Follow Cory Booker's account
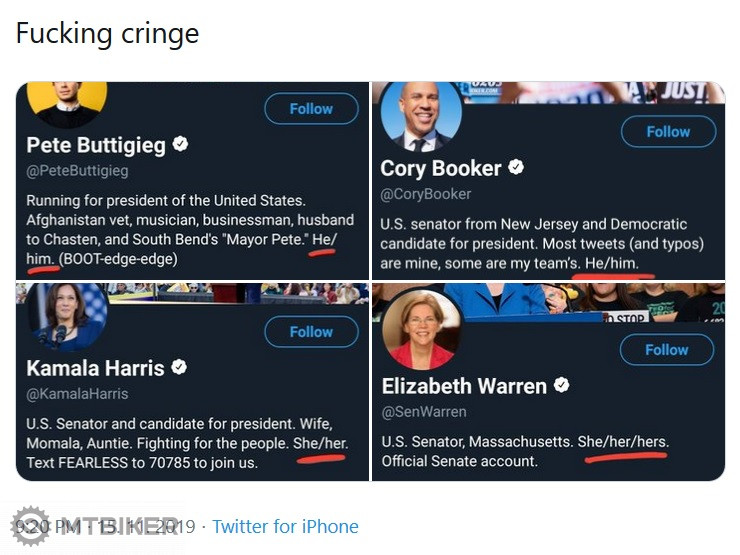Image resolution: width=740 pixels, height=555 pixels. click(668, 131)
